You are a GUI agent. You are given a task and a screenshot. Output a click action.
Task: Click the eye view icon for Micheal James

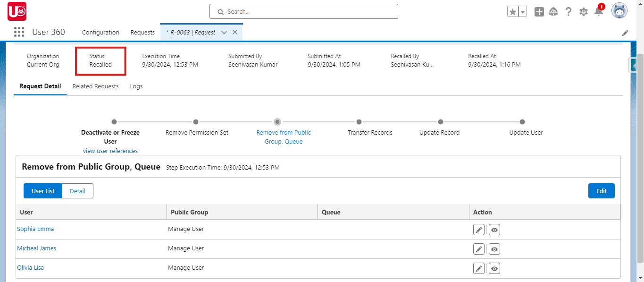[494, 249]
